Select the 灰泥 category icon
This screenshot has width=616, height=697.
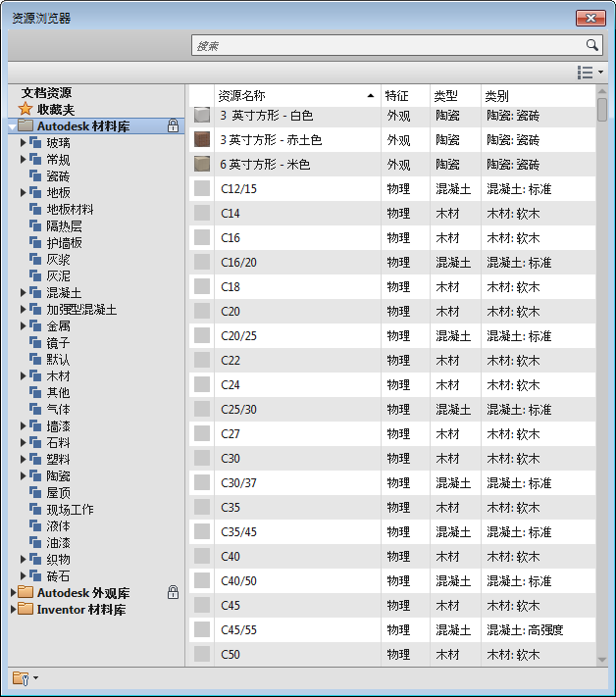(35, 276)
